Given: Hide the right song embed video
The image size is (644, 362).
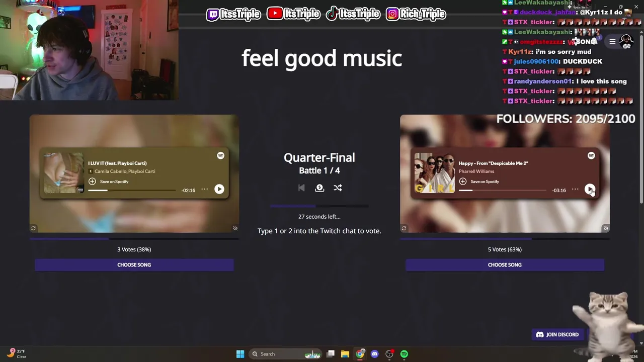Looking at the screenshot, I should coord(606,228).
